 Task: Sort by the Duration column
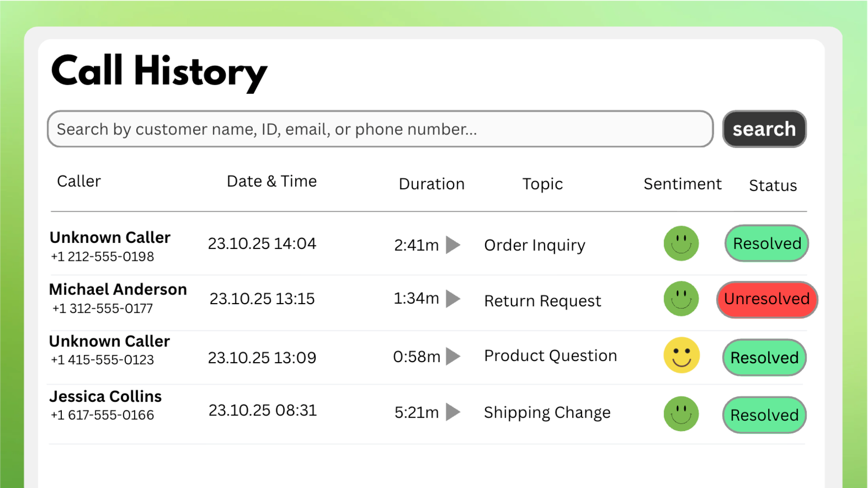click(x=431, y=184)
